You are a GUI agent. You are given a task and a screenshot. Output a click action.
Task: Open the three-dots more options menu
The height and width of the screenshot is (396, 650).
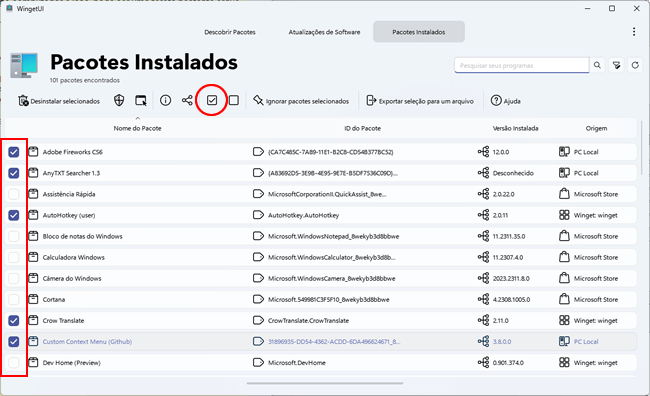click(x=634, y=32)
